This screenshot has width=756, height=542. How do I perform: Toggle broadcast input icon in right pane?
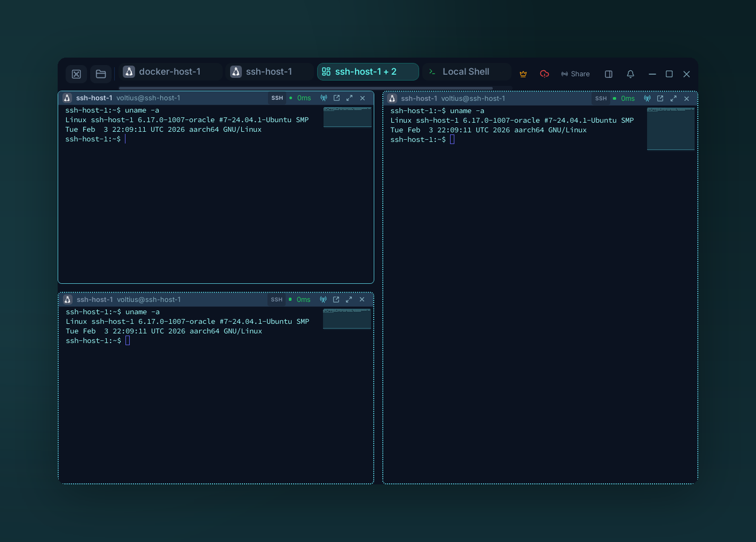(x=647, y=99)
